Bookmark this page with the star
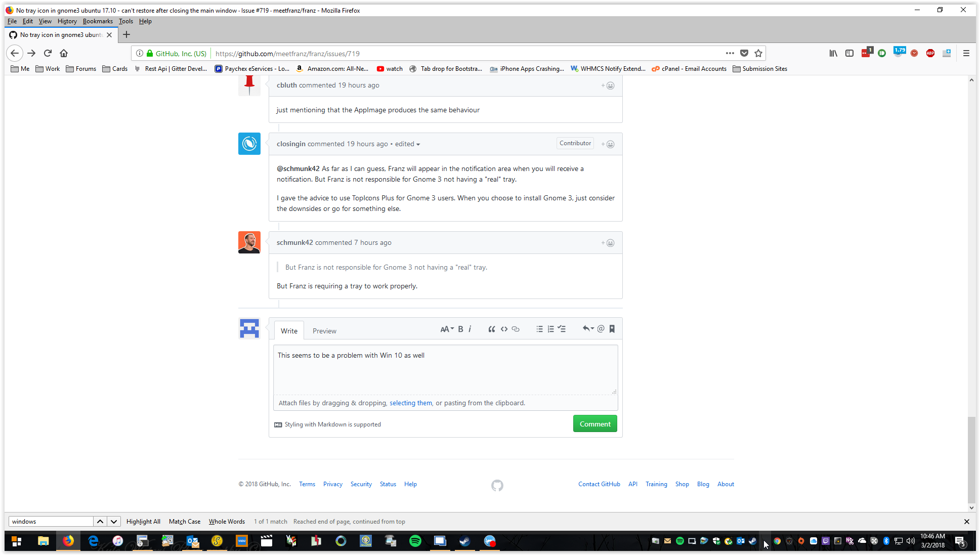Screen dimensions: 980x555 click(758, 53)
